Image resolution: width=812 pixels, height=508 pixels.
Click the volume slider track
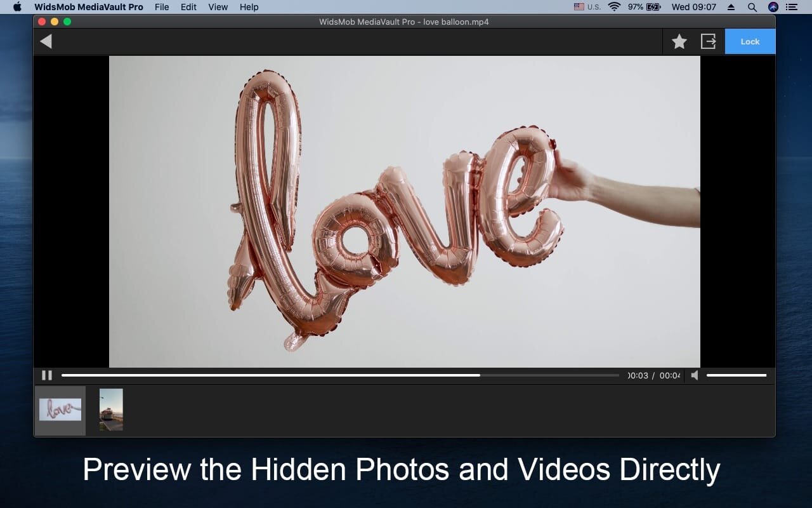[737, 375]
